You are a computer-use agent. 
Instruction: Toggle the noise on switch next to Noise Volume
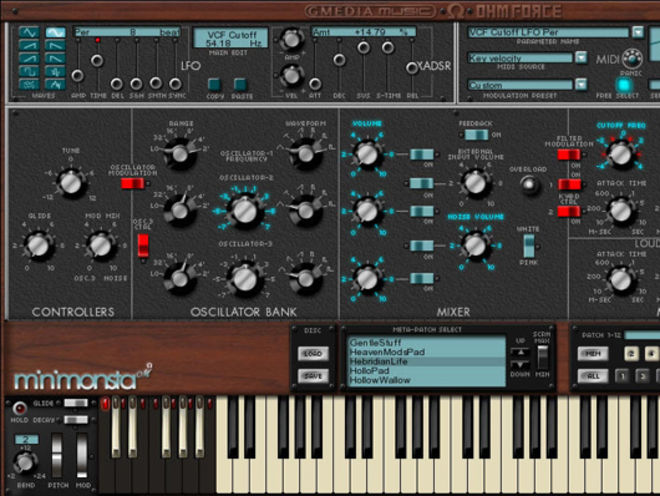422,245
